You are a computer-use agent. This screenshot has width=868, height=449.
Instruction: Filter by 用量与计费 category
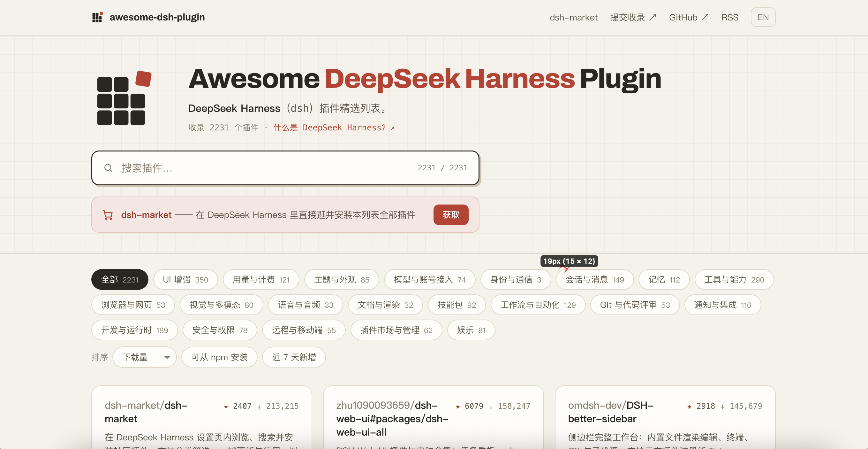coord(261,280)
